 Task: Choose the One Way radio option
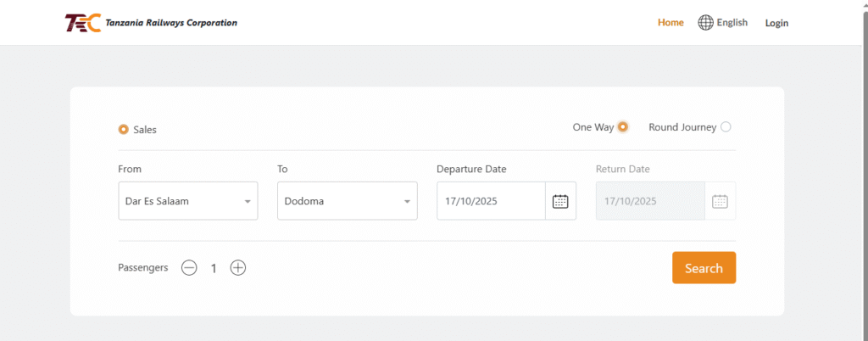[623, 127]
